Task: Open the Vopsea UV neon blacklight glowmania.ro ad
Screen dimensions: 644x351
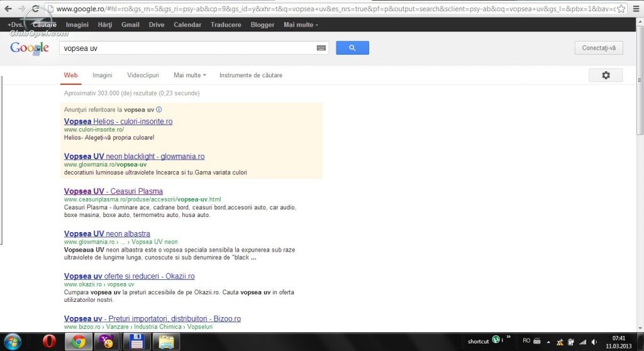Action: 135,156
